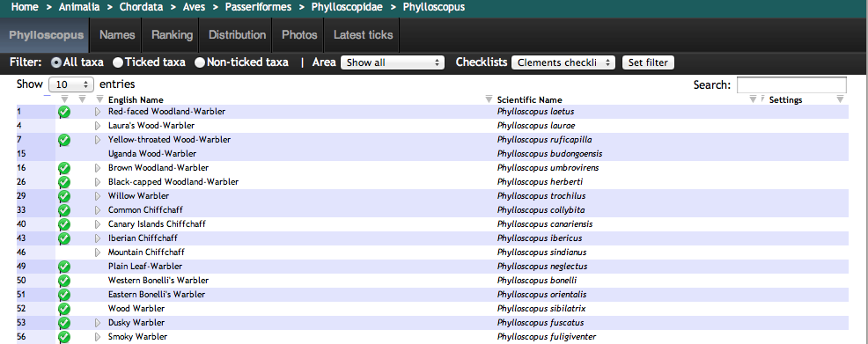The image size is (868, 344).
Task: Click Phylloscopus trochilus scientific name
Action: pos(541,196)
